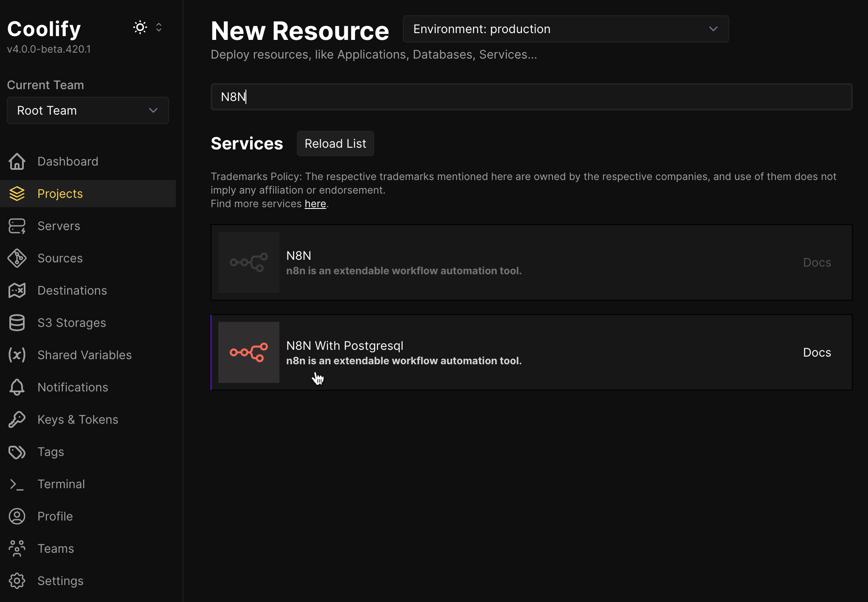Click the search field containing N8N
The height and width of the screenshot is (602, 868).
point(531,97)
